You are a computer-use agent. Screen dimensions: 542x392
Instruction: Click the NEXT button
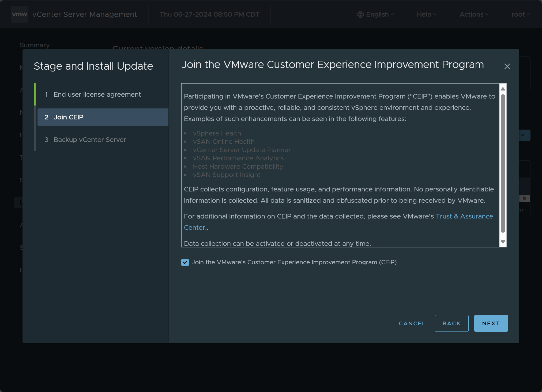tap(491, 323)
